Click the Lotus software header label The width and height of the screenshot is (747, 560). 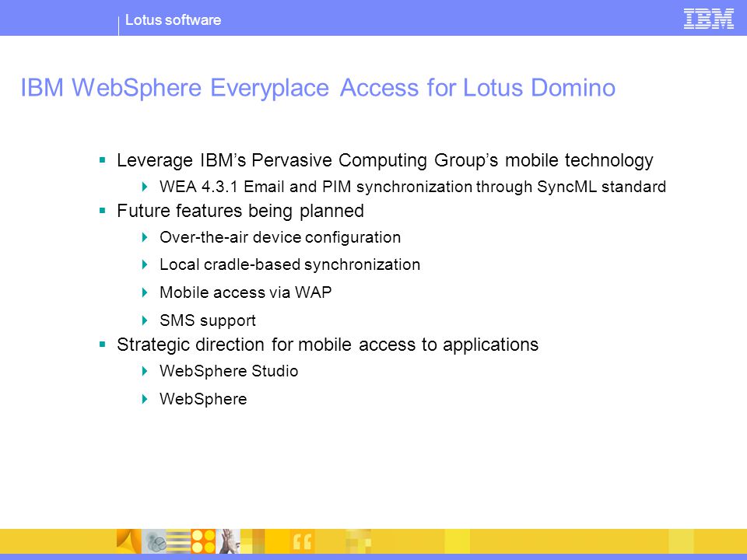[173, 20]
